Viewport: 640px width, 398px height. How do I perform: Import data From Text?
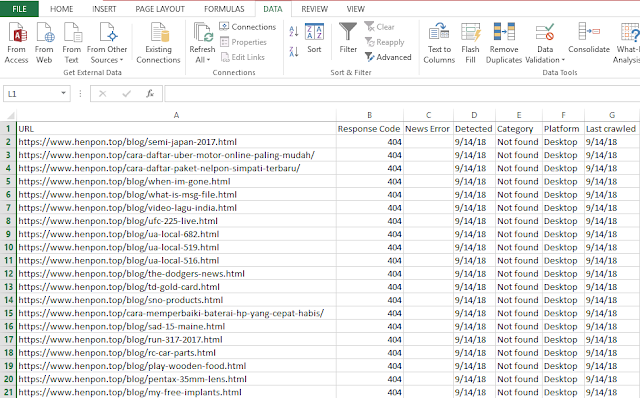[72, 43]
